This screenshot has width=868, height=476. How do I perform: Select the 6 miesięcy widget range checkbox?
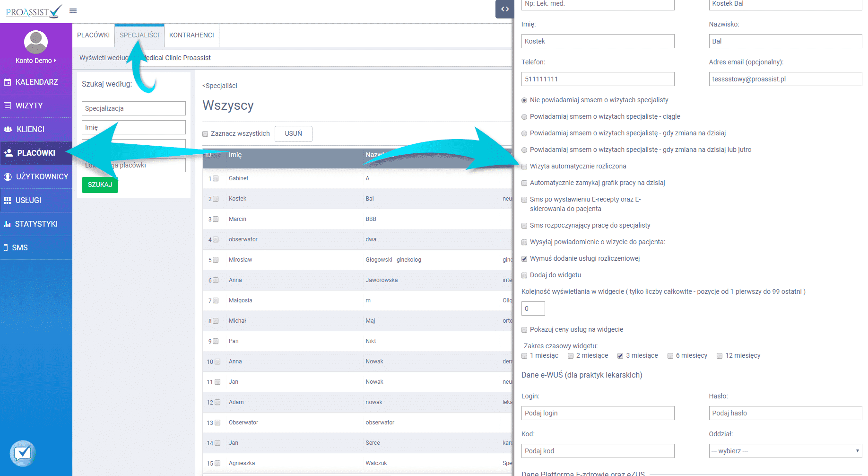click(x=670, y=356)
